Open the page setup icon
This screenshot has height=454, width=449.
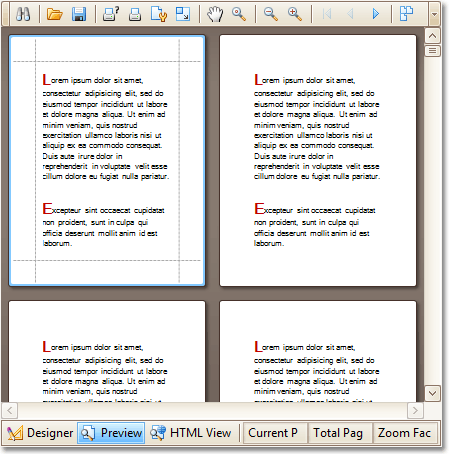tap(159, 14)
